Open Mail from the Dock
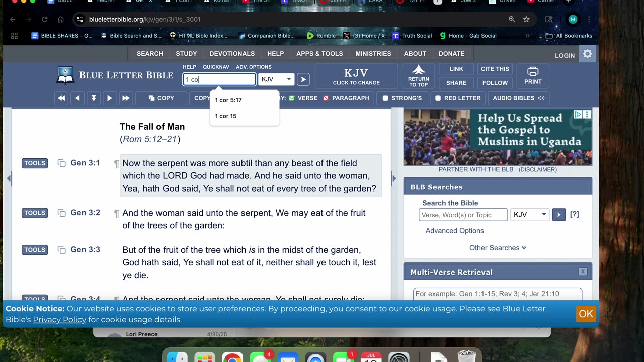This screenshot has width=644, height=362. click(x=287, y=358)
